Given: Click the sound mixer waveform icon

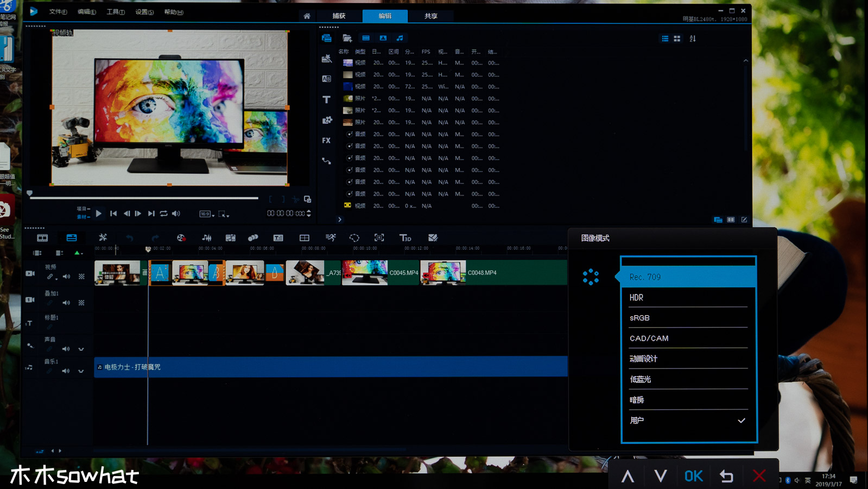Looking at the screenshot, I should pyautogui.click(x=207, y=238).
